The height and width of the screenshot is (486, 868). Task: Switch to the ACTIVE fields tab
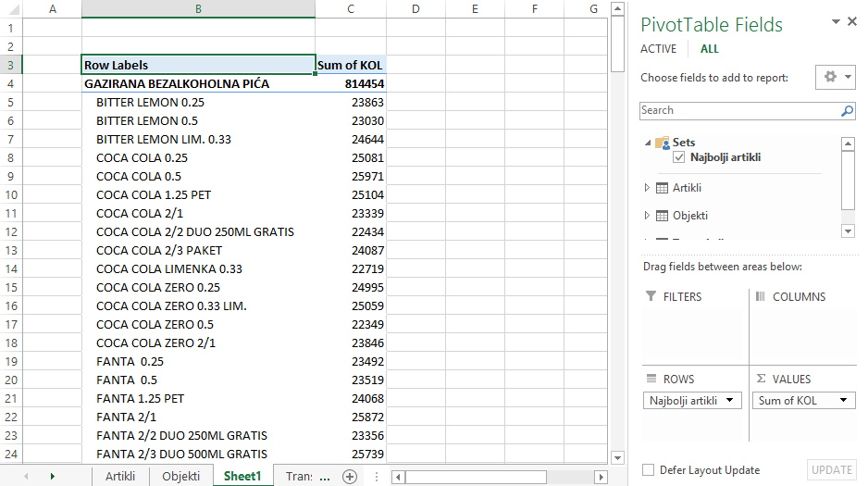658,49
